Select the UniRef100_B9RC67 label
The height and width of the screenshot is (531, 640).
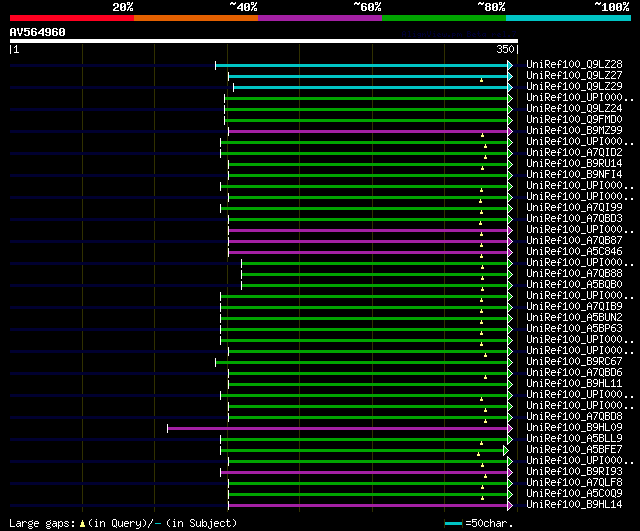click(574, 362)
